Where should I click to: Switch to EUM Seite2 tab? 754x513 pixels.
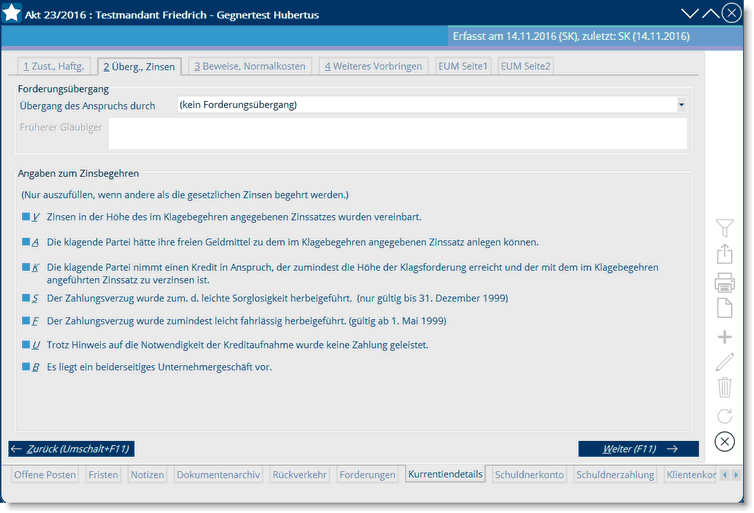526,66
